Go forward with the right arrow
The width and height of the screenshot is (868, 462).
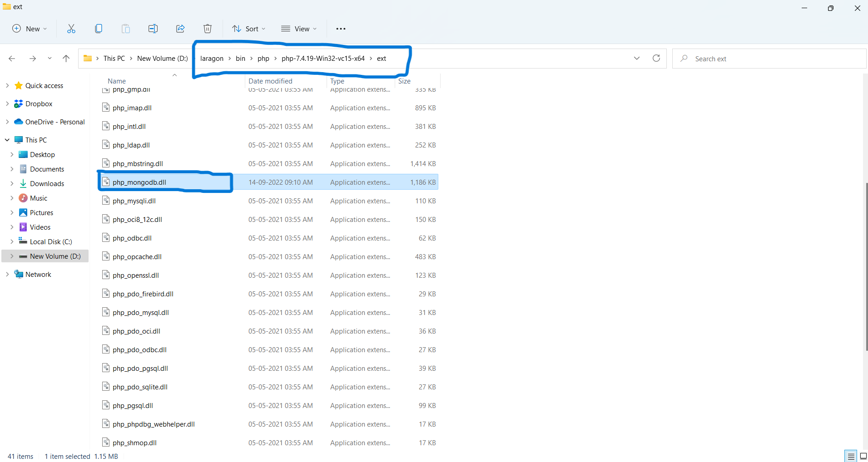point(32,59)
